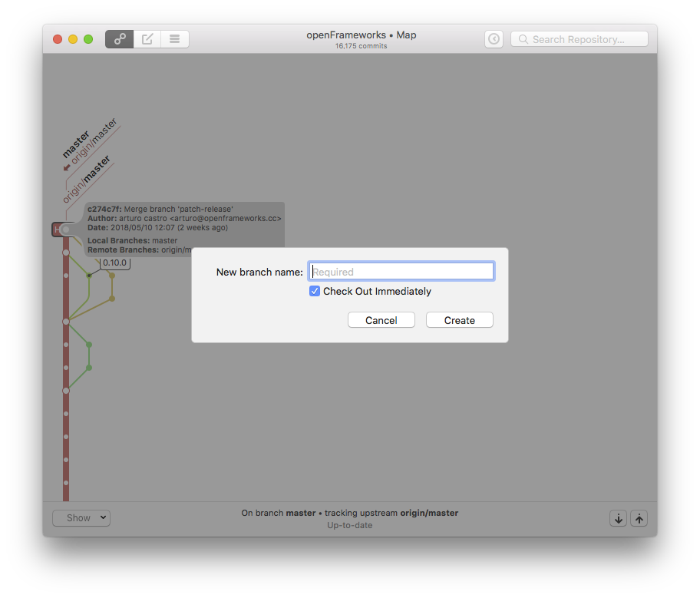Close the window with red button
700x598 pixels.
pyautogui.click(x=58, y=39)
